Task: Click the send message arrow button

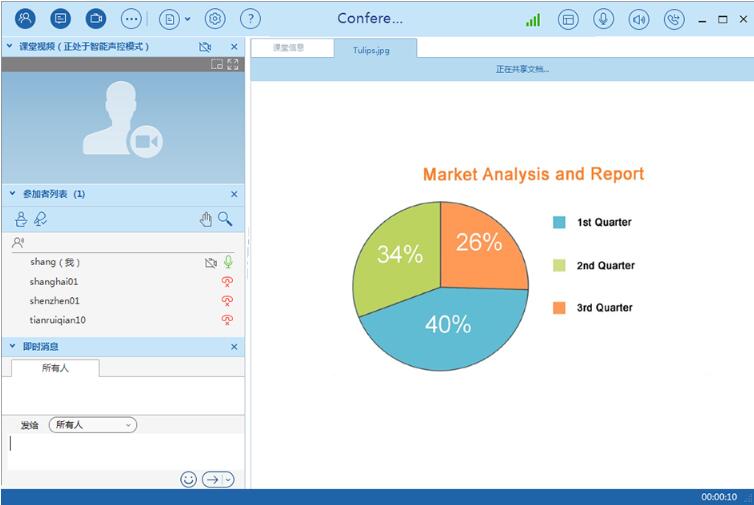Action: click(x=213, y=480)
